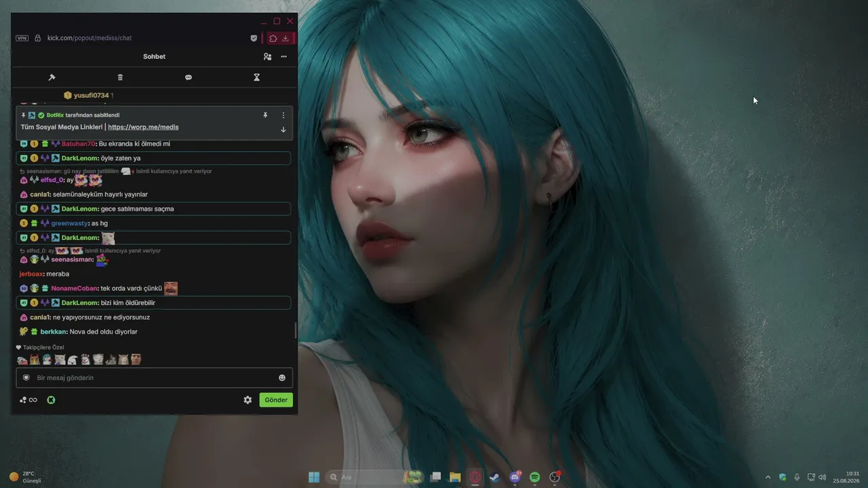868x488 pixels.
Task: Click username greenwasty in chat
Action: pyautogui.click(x=70, y=223)
